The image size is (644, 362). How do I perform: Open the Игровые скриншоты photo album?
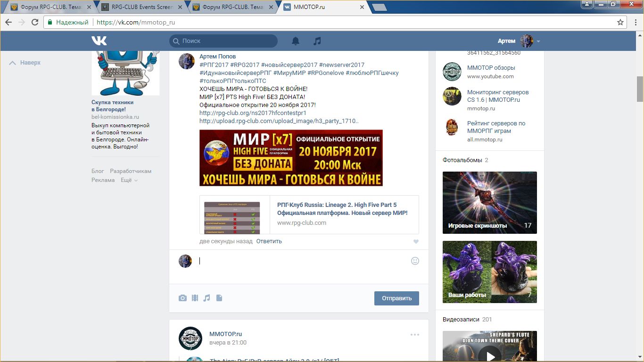[x=490, y=203]
